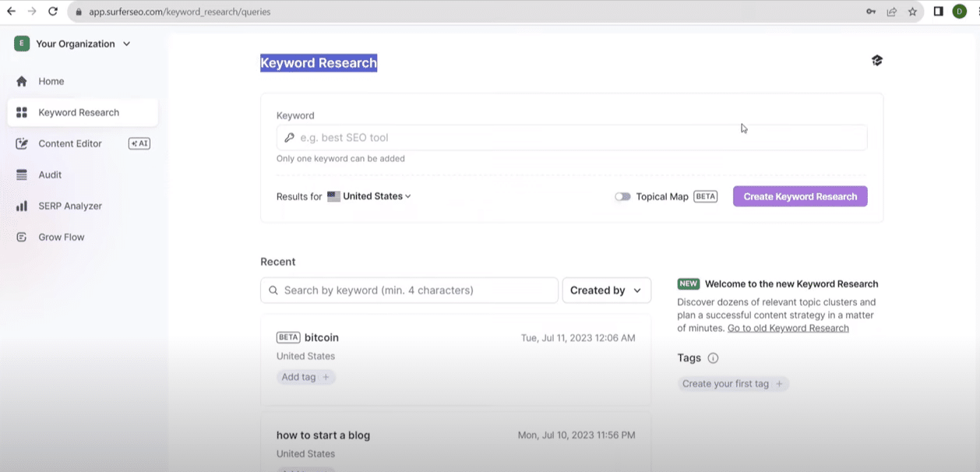
Task: Reload the page with the refresh icon
Action: 53,12
